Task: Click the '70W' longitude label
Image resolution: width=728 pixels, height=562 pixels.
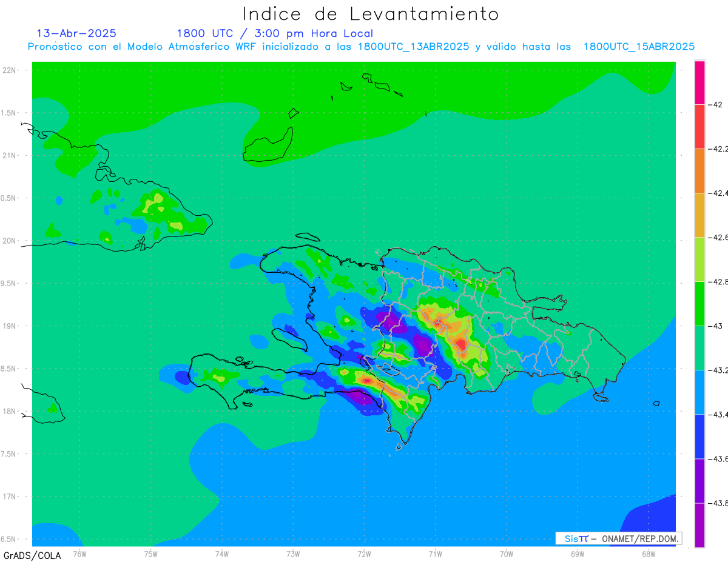Action: [x=507, y=554]
